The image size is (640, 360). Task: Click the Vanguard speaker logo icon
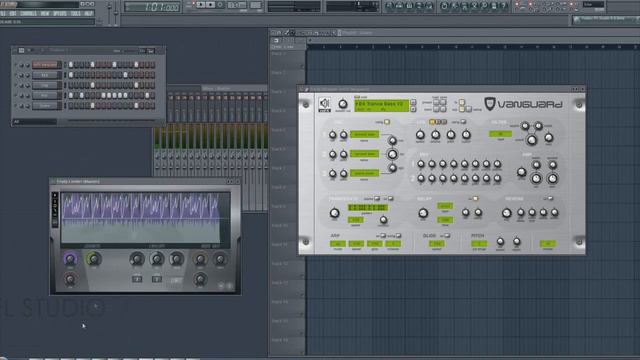[324, 104]
